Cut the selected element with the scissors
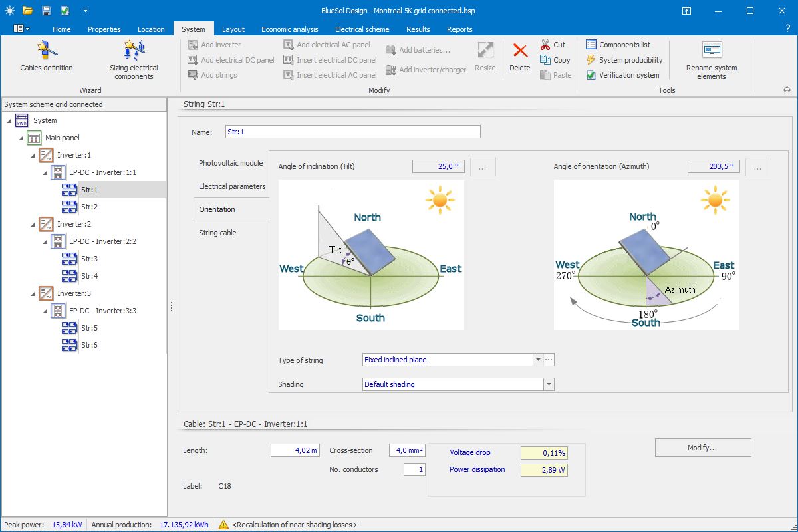798x532 pixels. (x=552, y=45)
